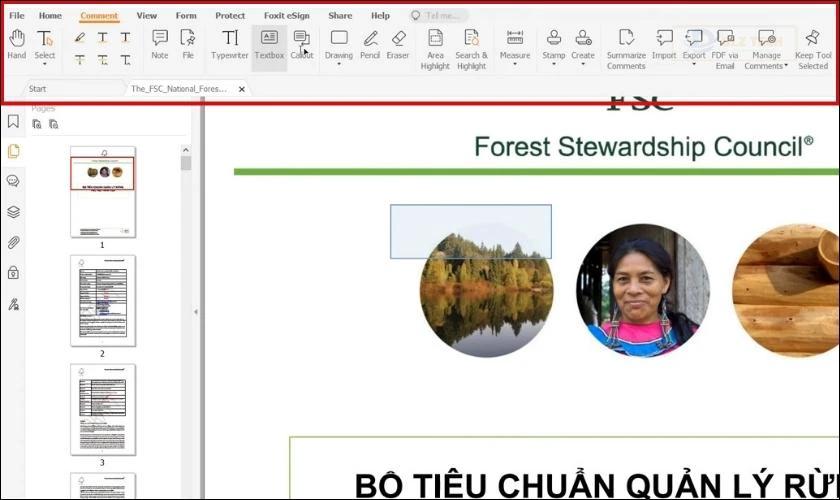Open the File menu
Image resolution: width=840 pixels, height=500 pixels.
(17, 16)
